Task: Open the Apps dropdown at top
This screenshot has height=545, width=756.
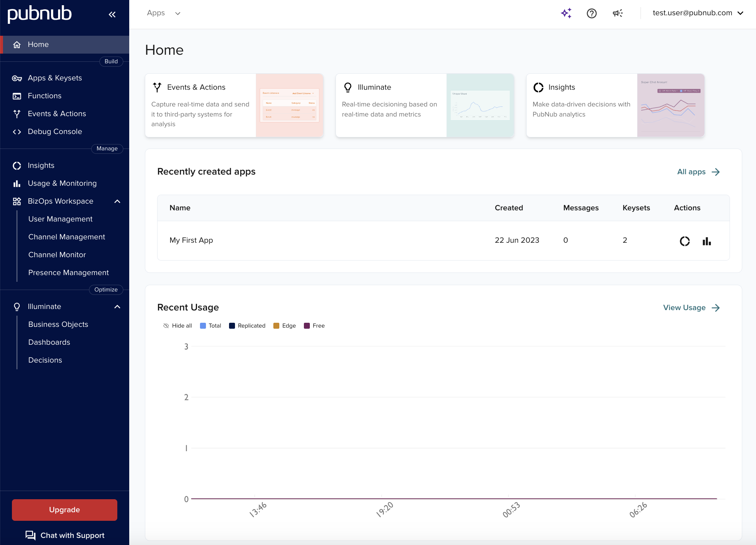Action: coord(163,13)
